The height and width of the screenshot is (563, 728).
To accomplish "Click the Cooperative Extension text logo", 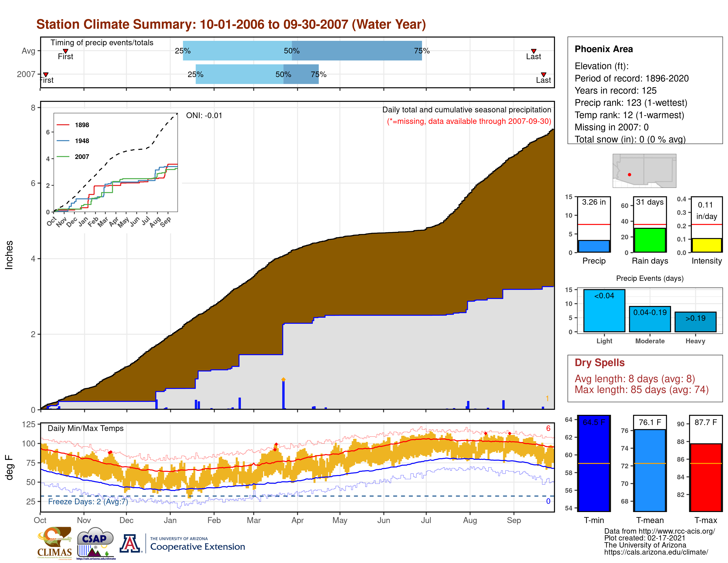I will pos(197,544).
